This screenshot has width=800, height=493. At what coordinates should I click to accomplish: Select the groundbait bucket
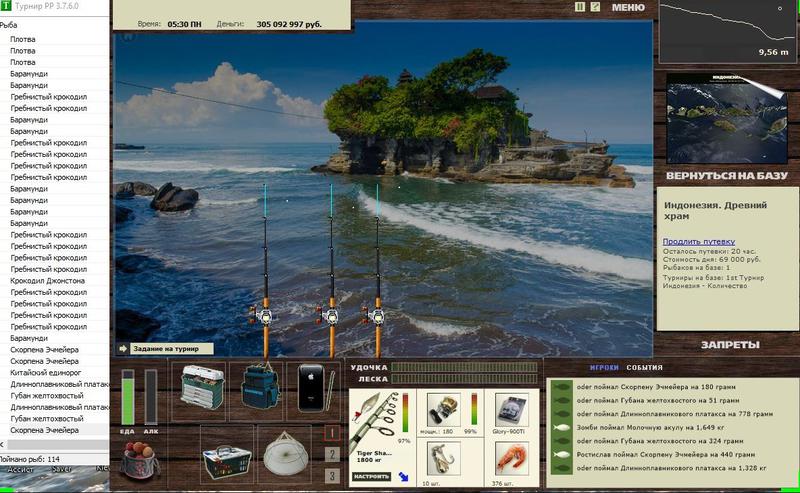(139, 460)
